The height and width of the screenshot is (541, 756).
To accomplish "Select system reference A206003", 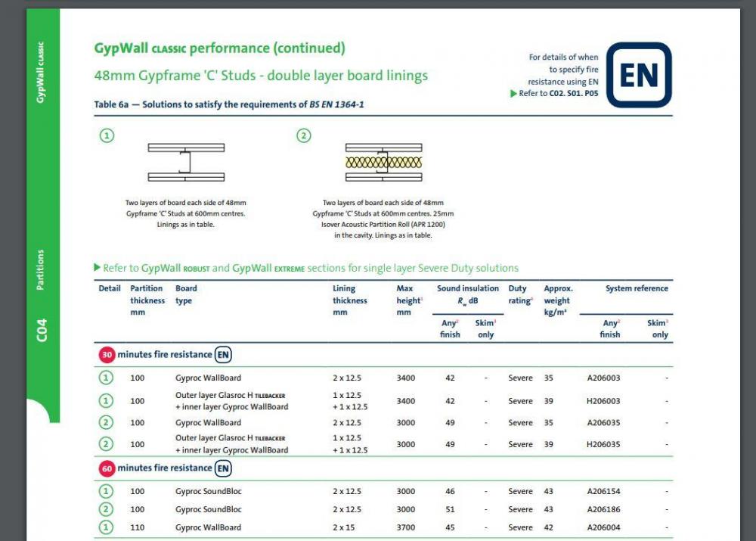I will point(603,378).
